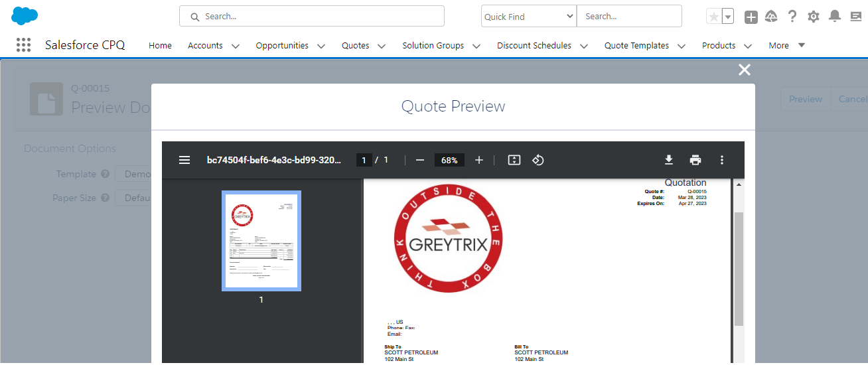Expand the Opportunities tab chevron
This screenshot has width=868, height=365.
(x=321, y=46)
